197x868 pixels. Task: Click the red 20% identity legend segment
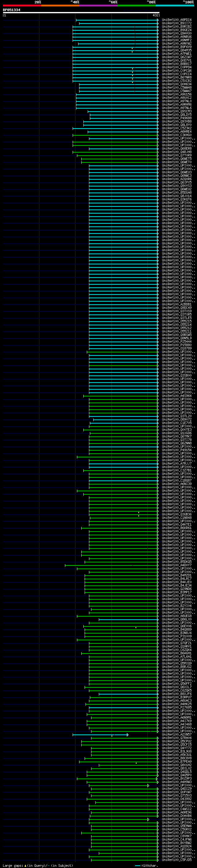[22, 6]
